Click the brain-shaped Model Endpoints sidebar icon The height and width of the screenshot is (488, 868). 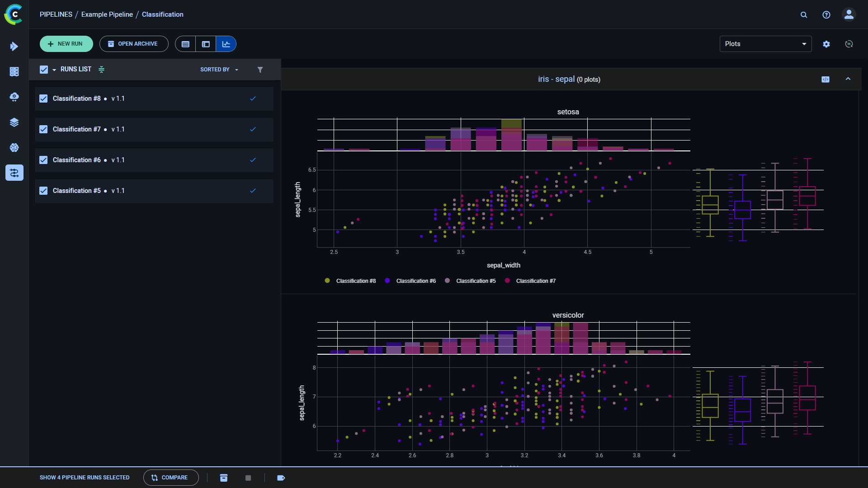pyautogui.click(x=14, y=147)
